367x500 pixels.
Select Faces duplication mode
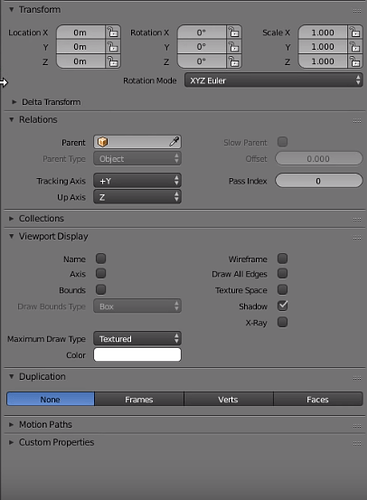[318, 399]
